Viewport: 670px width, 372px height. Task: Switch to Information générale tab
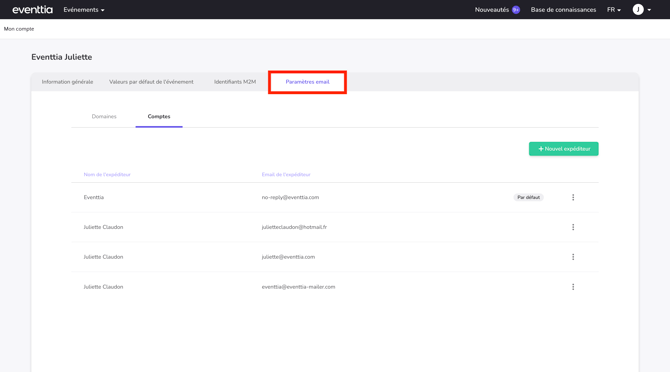pos(68,82)
